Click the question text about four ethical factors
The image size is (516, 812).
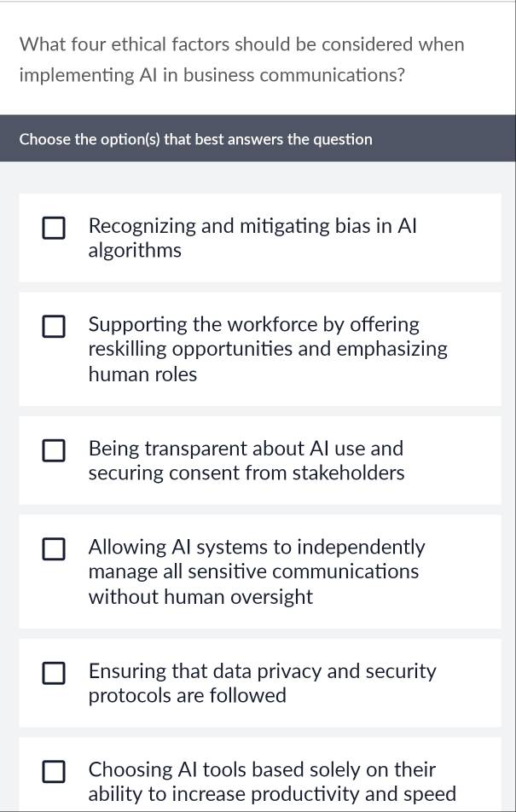pos(241,60)
